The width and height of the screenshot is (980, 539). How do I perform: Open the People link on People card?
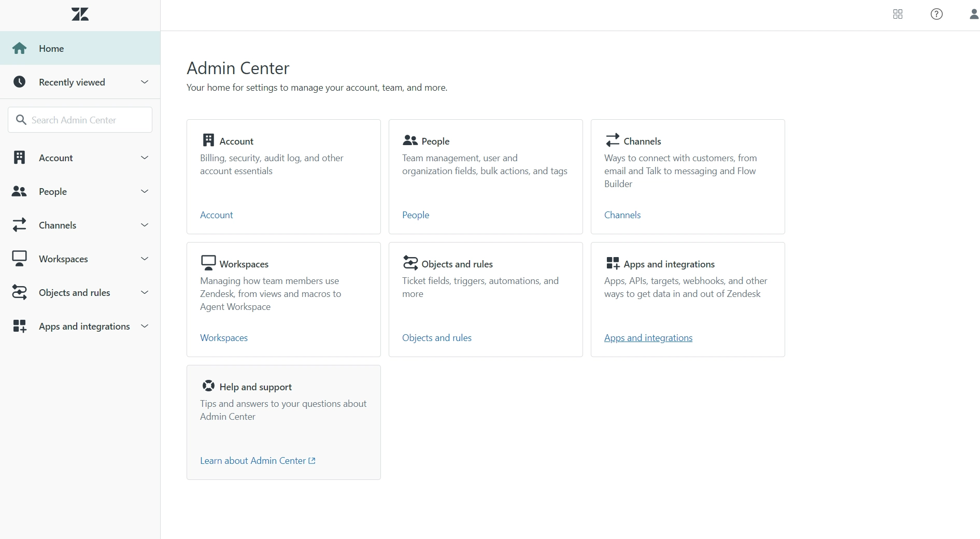pyautogui.click(x=416, y=215)
